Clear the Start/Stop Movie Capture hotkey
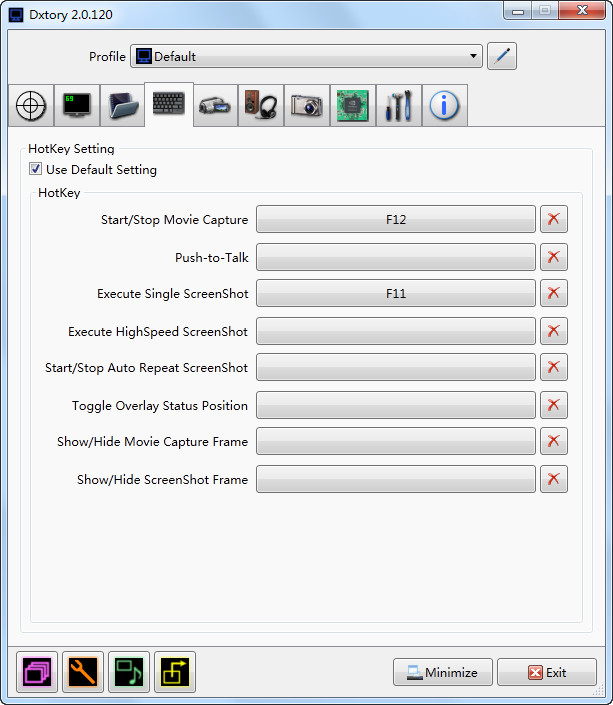The height and width of the screenshot is (705, 613). tap(553, 219)
